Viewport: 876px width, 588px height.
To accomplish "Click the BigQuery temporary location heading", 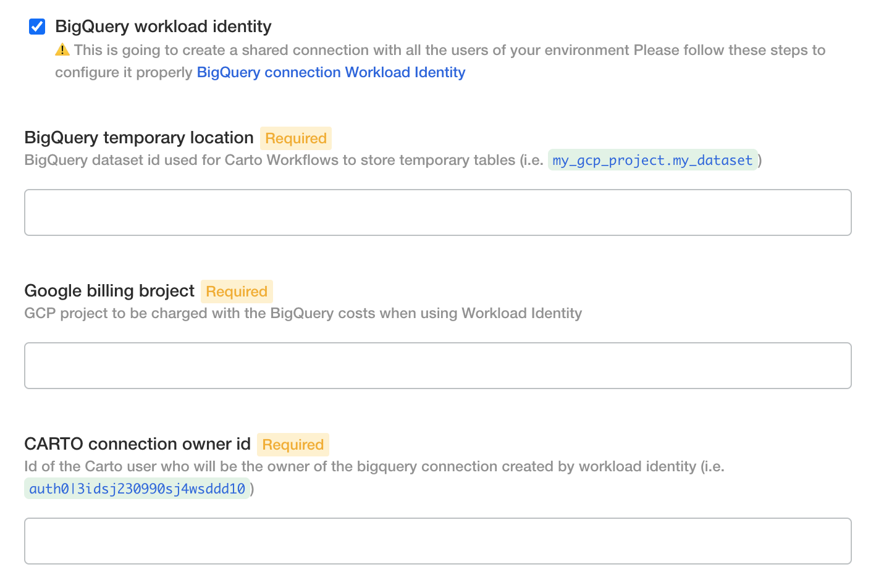I will (x=139, y=138).
